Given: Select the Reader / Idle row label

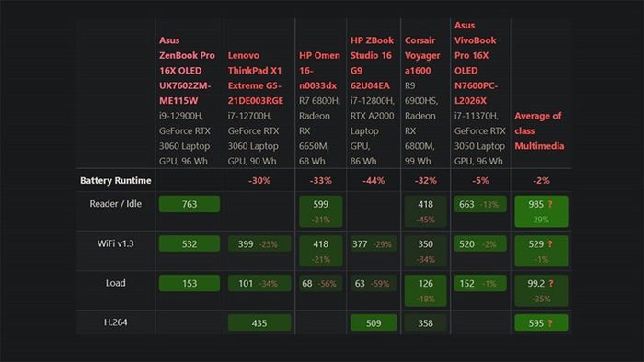Looking at the screenshot, I should pos(115,204).
